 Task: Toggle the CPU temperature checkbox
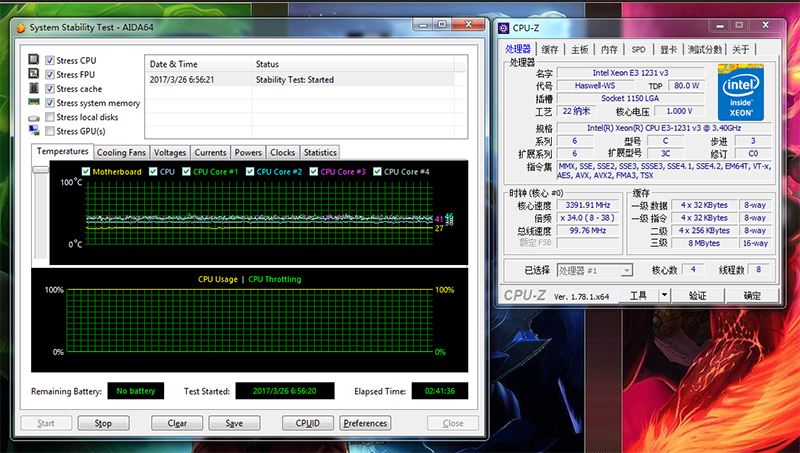coord(153,171)
